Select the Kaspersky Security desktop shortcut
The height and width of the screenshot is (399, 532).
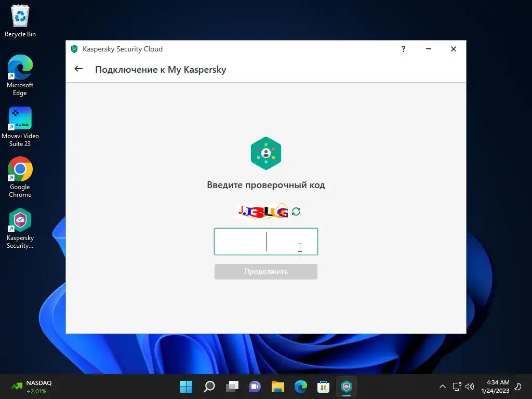coord(20,229)
